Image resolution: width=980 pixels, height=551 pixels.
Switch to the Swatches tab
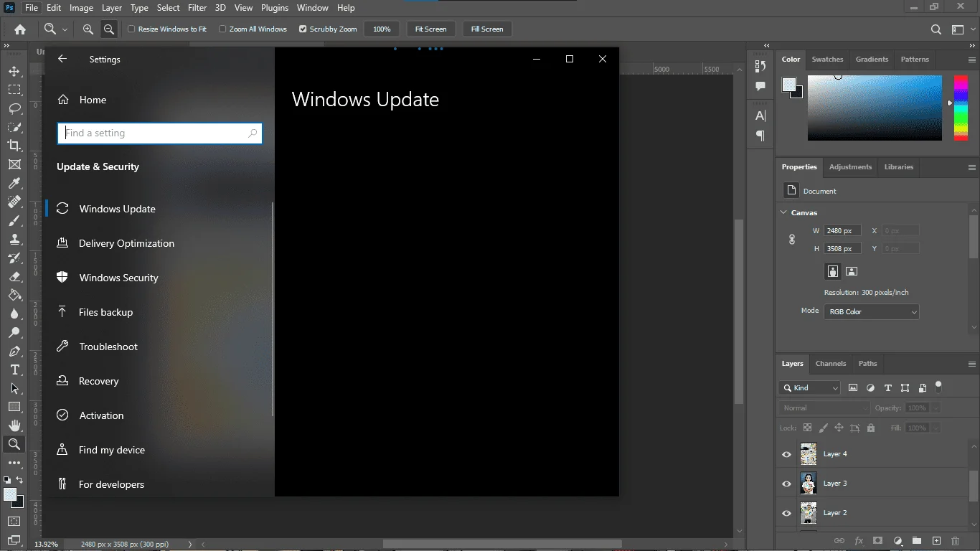[x=827, y=60]
